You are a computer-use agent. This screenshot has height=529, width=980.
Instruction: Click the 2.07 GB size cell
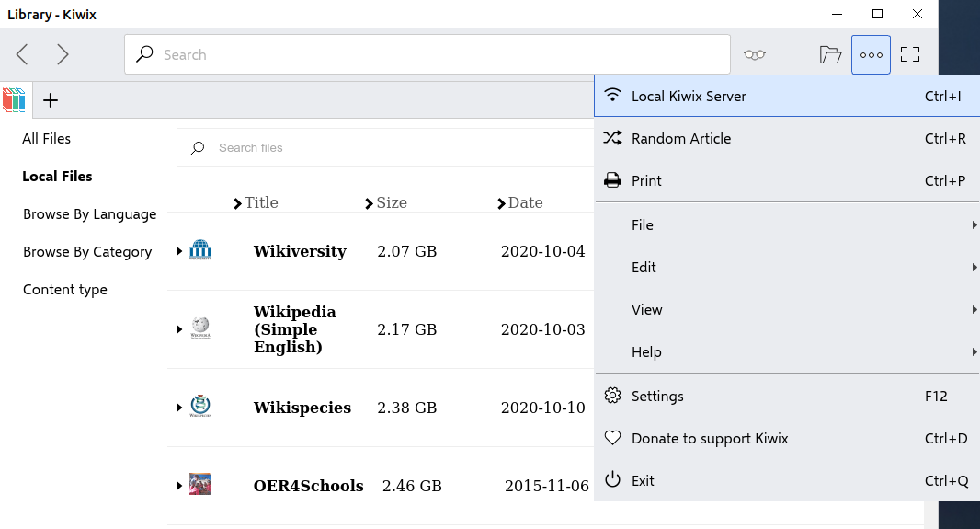pyautogui.click(x=407, y=251)
